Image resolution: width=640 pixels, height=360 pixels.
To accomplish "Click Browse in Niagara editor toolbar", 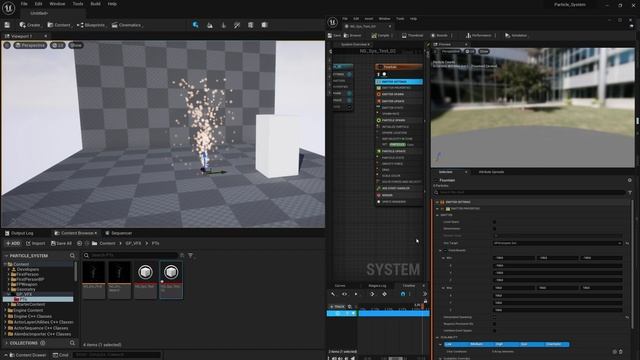I will click(x=353, y=36).
